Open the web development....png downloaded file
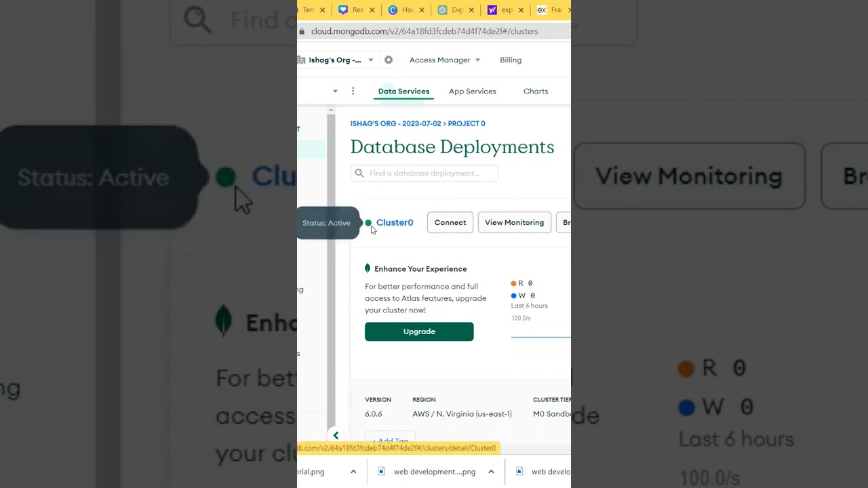The image size is (868, 488). (435, 472)
